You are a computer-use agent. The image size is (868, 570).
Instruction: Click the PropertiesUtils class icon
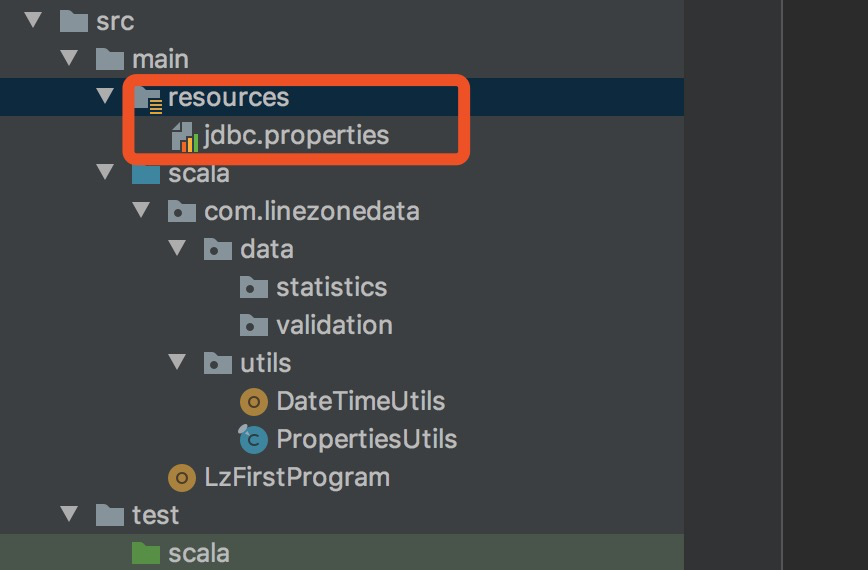(x=254, y=438)
